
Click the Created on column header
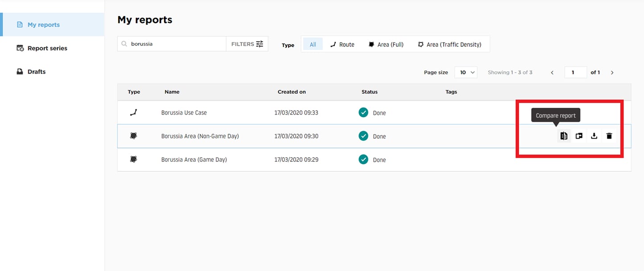pos(292,92)
